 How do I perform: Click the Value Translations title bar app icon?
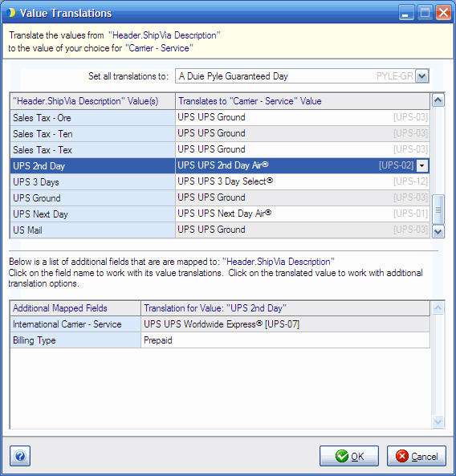[x=11, y=13]
